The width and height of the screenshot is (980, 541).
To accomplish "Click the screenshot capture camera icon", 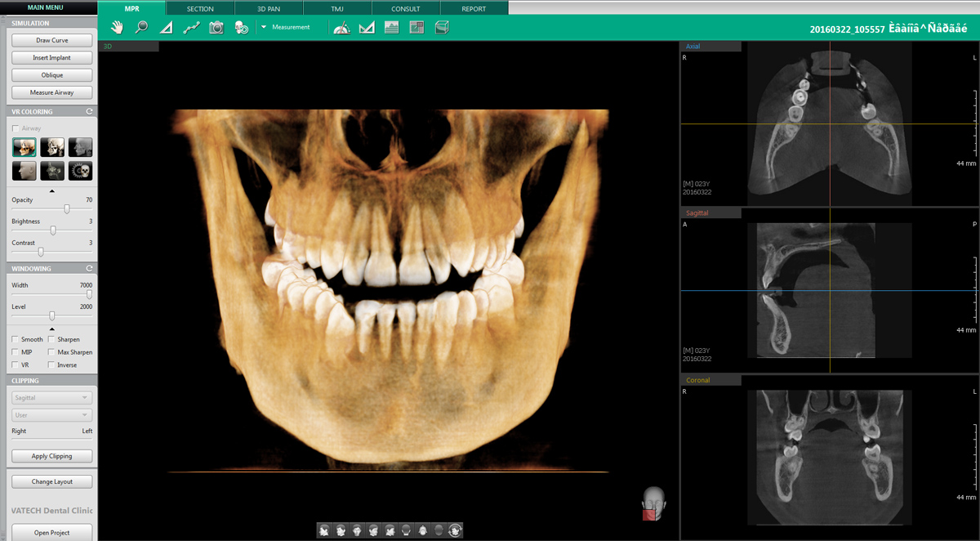I will pos(216,26).
